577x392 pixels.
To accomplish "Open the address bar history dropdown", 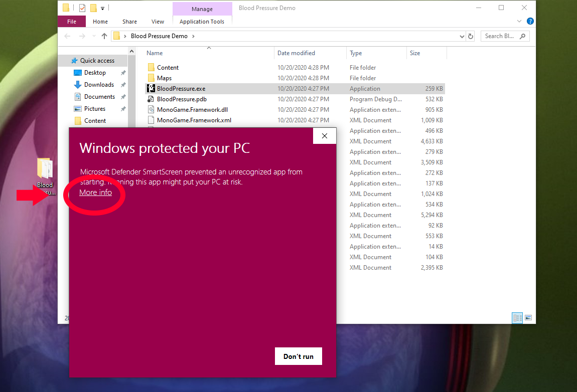I will (x=462, y=36).
